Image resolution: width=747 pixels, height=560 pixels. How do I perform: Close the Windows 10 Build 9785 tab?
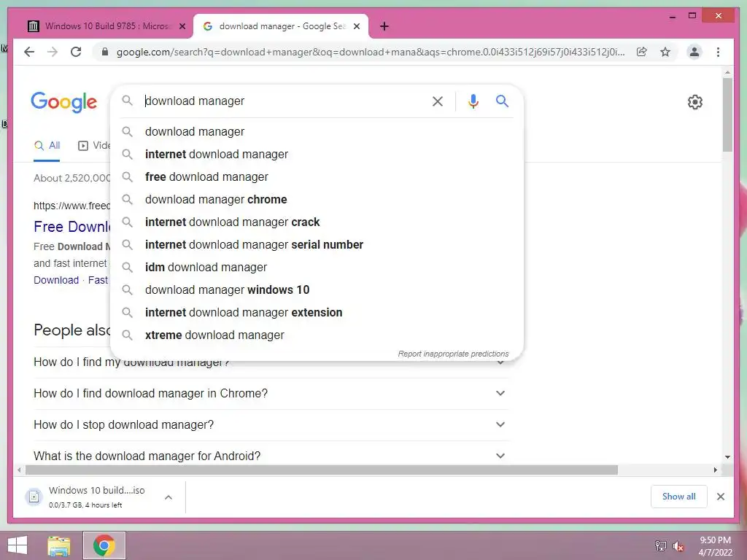182,26
